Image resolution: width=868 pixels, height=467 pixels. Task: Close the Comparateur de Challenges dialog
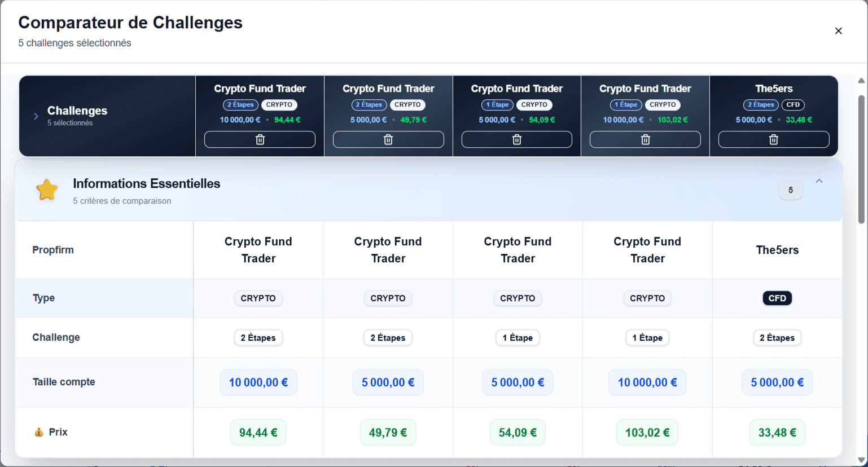[x=838, y=31]
